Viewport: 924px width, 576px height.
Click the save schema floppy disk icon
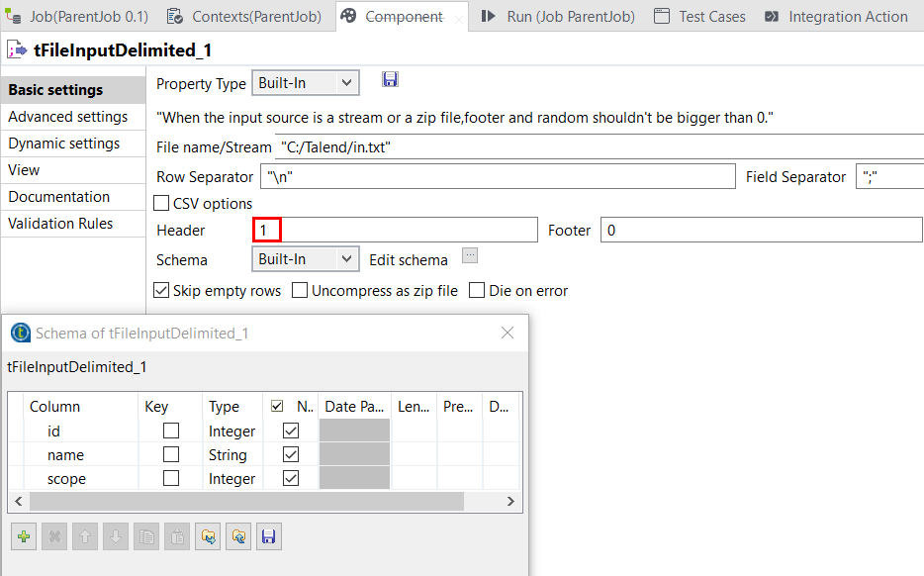click(x=269, y=536)
